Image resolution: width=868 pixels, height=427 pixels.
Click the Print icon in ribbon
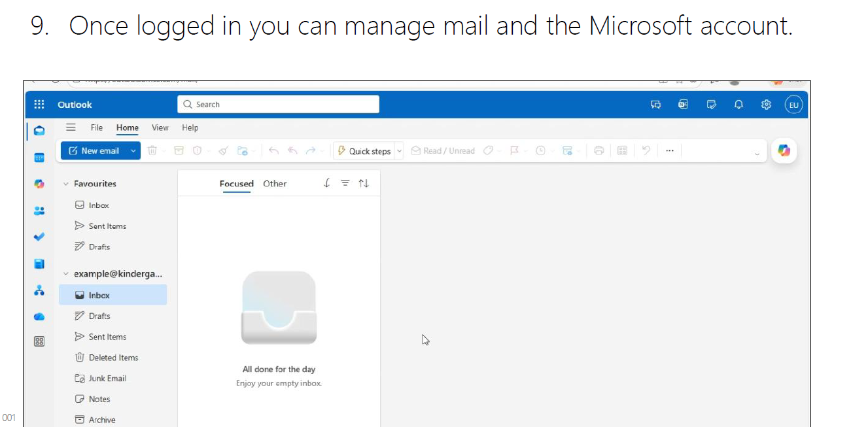pos(599,150)
